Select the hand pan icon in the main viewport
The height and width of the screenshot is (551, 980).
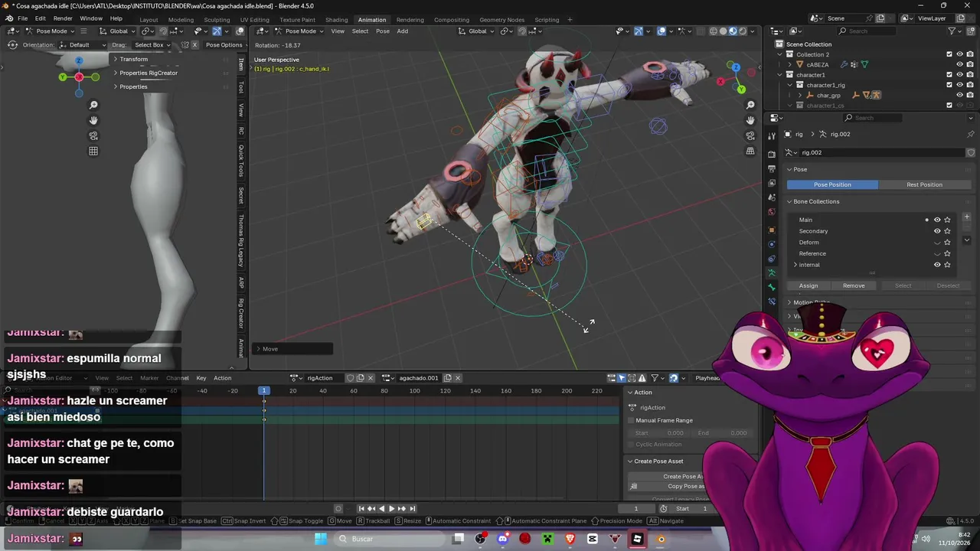tap(750, 120)
